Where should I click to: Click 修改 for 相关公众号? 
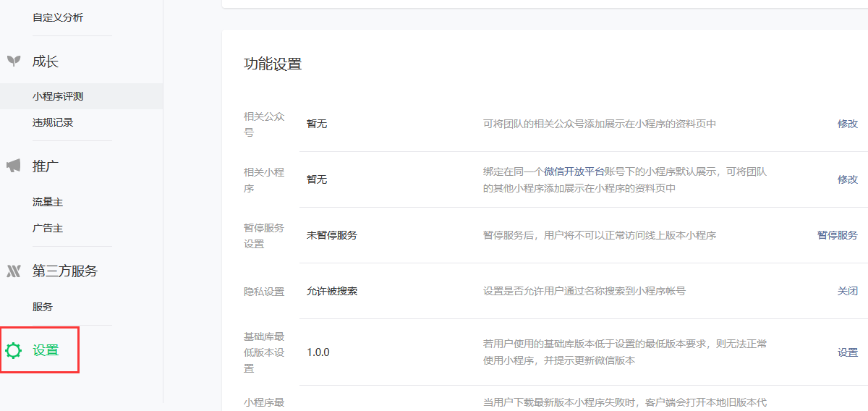(847, 124)
